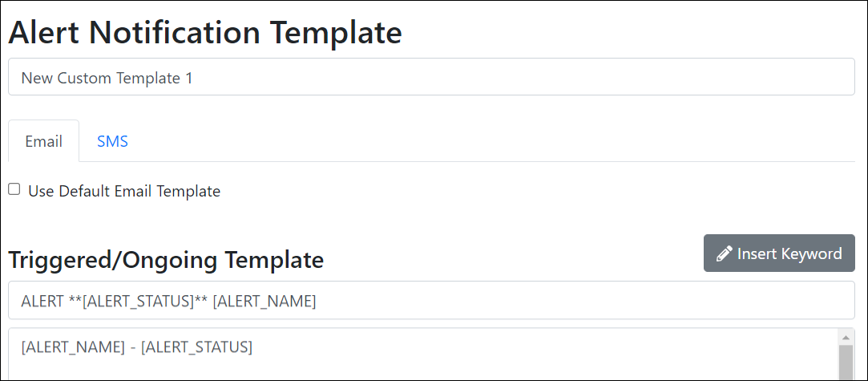Switch to the SMS tab
868x381 pixels.
pos(112,142)
